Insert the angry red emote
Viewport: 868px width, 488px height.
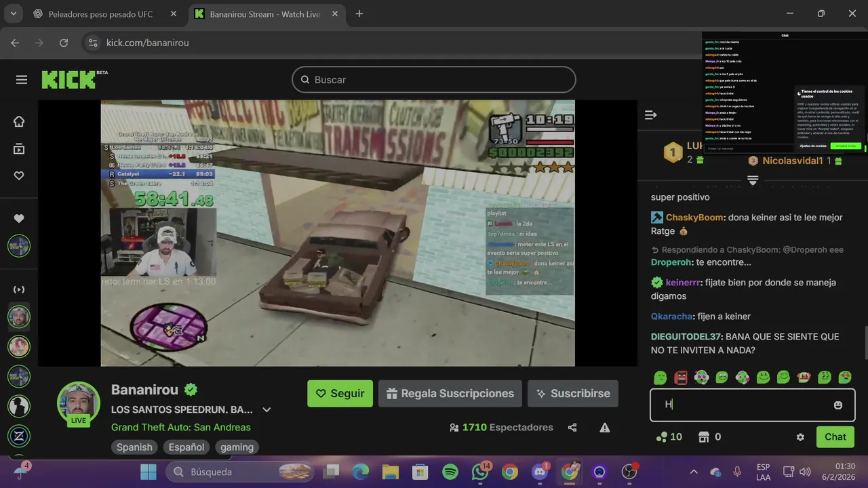[x=681, y=377]
